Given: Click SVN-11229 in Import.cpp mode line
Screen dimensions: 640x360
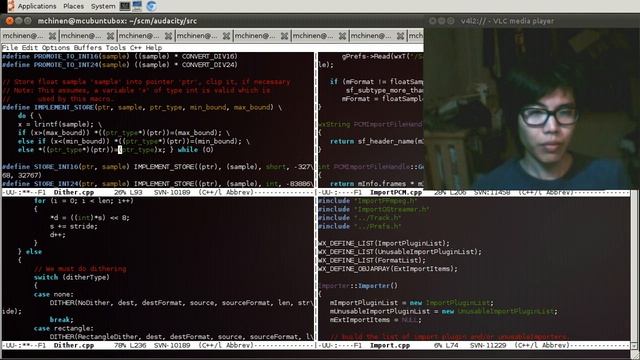Looking at the screenshot, I should (x=488, y=345).
